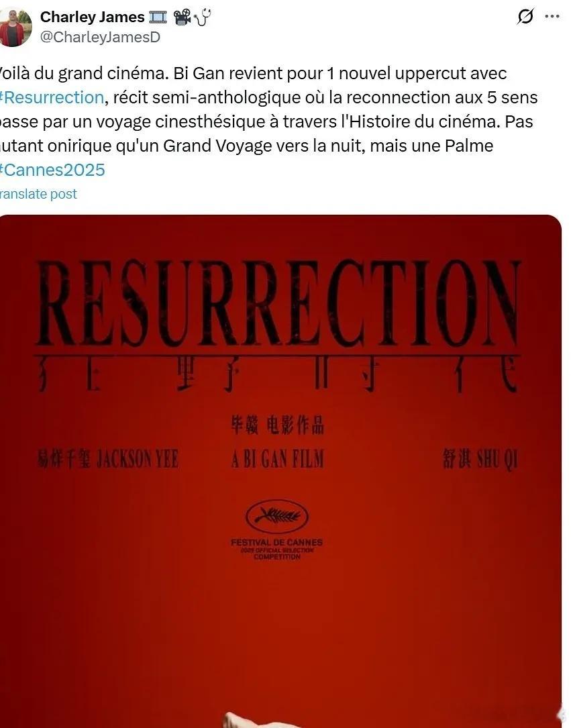Open the #Resurrection hashtag
Screen dimensions: 571x728
[x=52, y=97]
